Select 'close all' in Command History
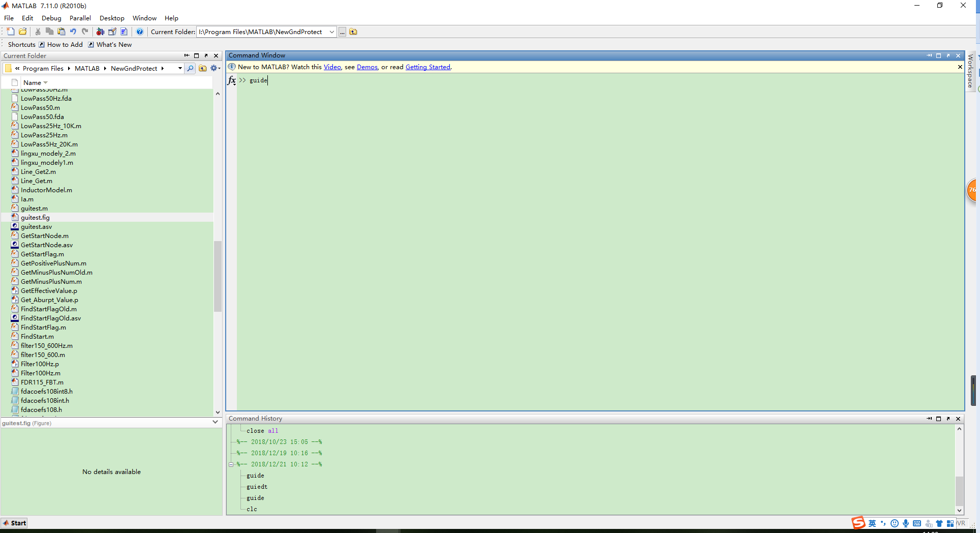980x533 pixels. [x=262, y=431]
